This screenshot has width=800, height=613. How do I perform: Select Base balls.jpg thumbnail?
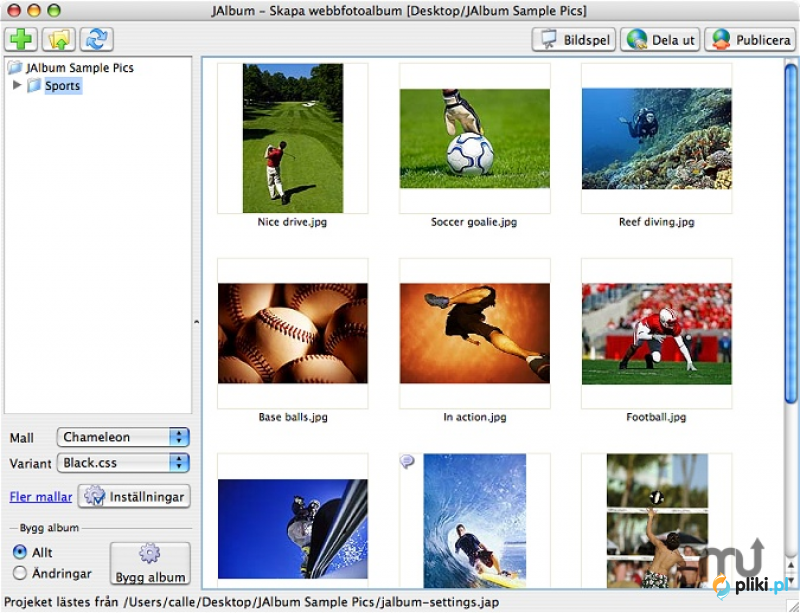(293, 333)
